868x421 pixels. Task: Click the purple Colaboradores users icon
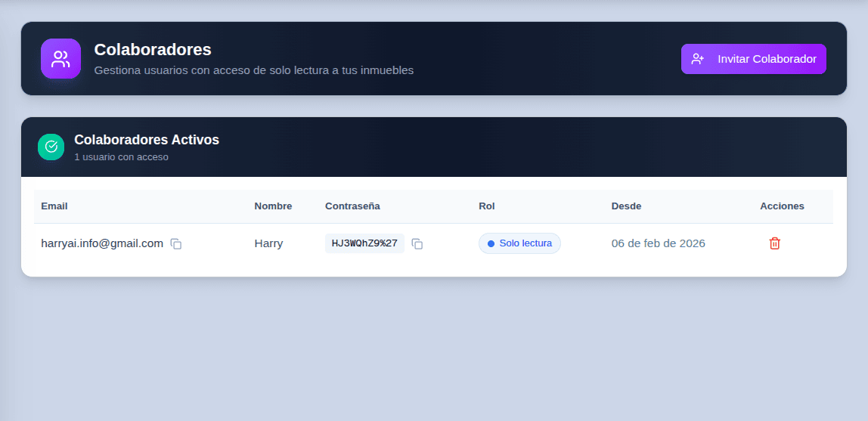tap(60, 59)
